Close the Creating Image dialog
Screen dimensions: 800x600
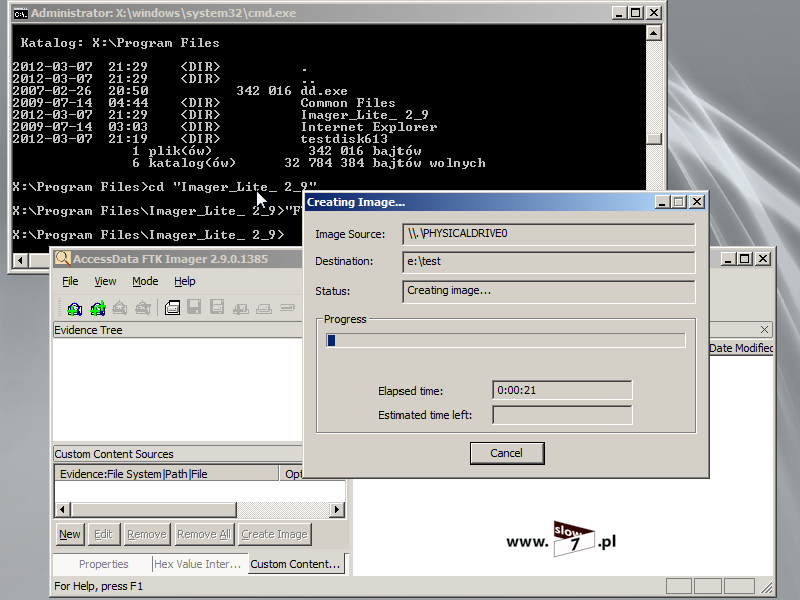[697, 202]
